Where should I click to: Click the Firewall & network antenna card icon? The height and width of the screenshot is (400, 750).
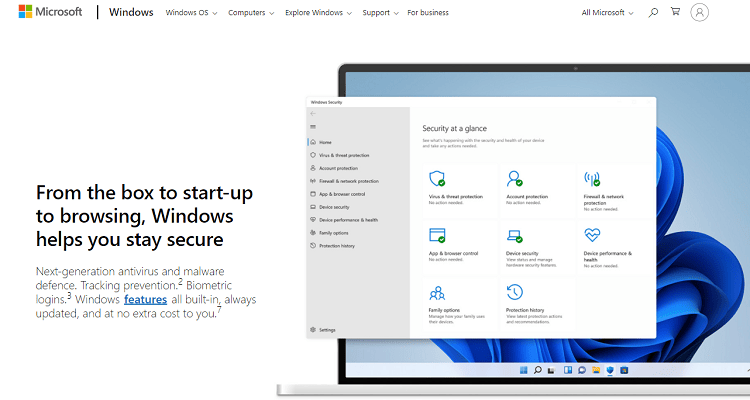[592, 178]
